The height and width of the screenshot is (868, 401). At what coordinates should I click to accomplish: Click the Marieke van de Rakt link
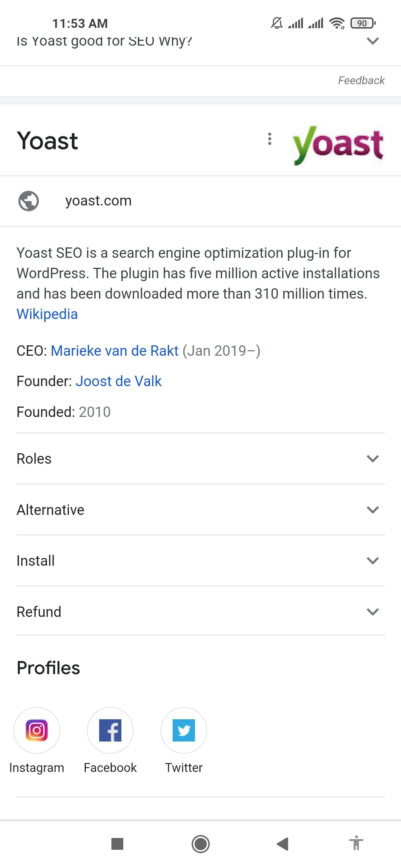[114, 351]
